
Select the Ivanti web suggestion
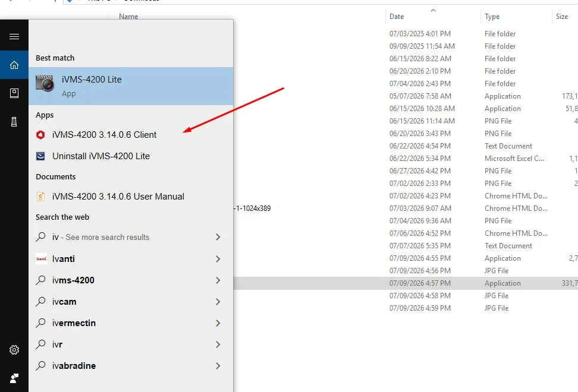(131, 259)
